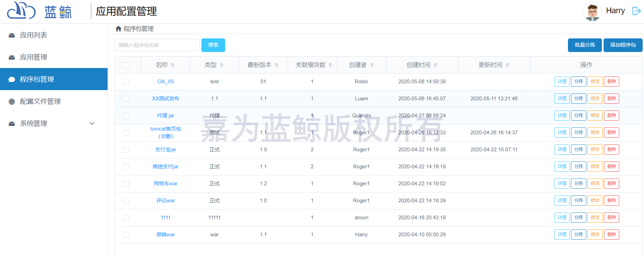The image size is (644, 256).
Task: Click the gear icon for 配置文件管理
Action: pos(12,101)
